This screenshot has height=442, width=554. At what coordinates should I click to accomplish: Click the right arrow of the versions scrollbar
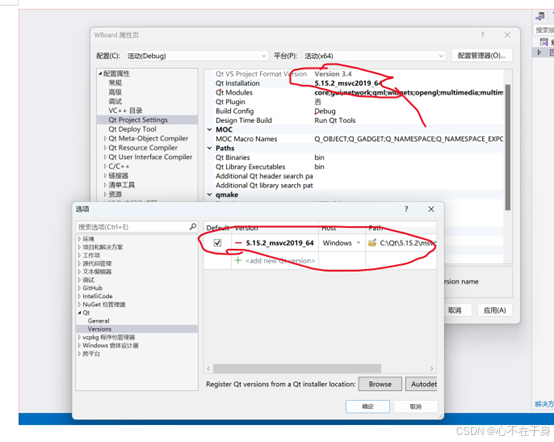[x=431, y=369]
